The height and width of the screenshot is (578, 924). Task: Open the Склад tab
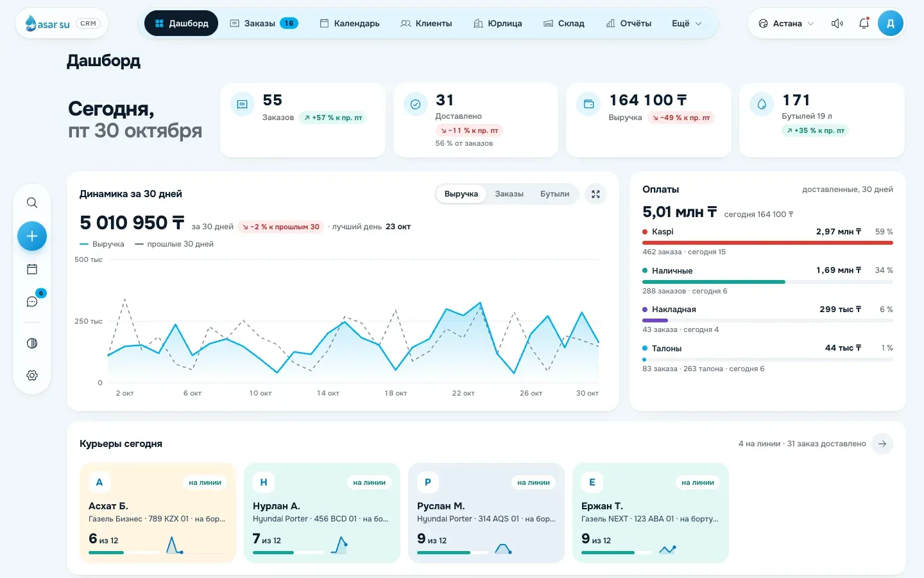(563, 24)
